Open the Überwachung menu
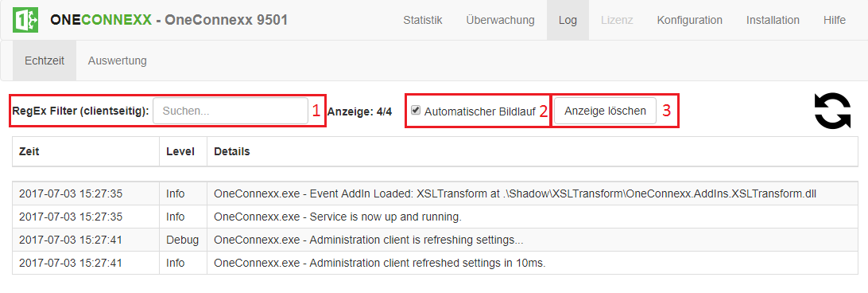 (500, 20)
